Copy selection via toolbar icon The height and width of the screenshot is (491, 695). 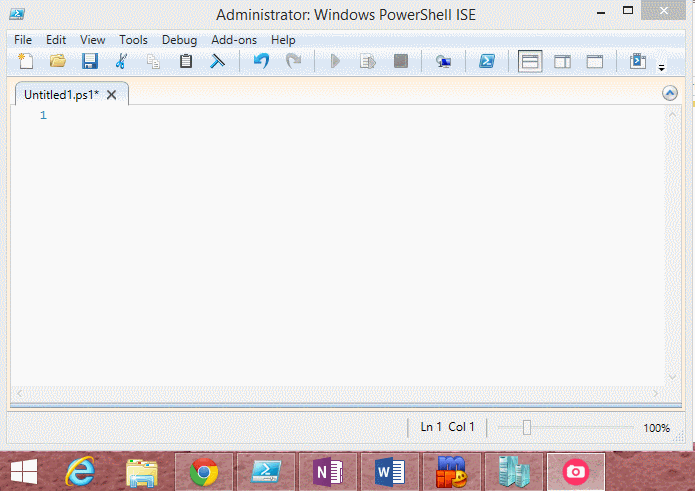pos(153,61)
